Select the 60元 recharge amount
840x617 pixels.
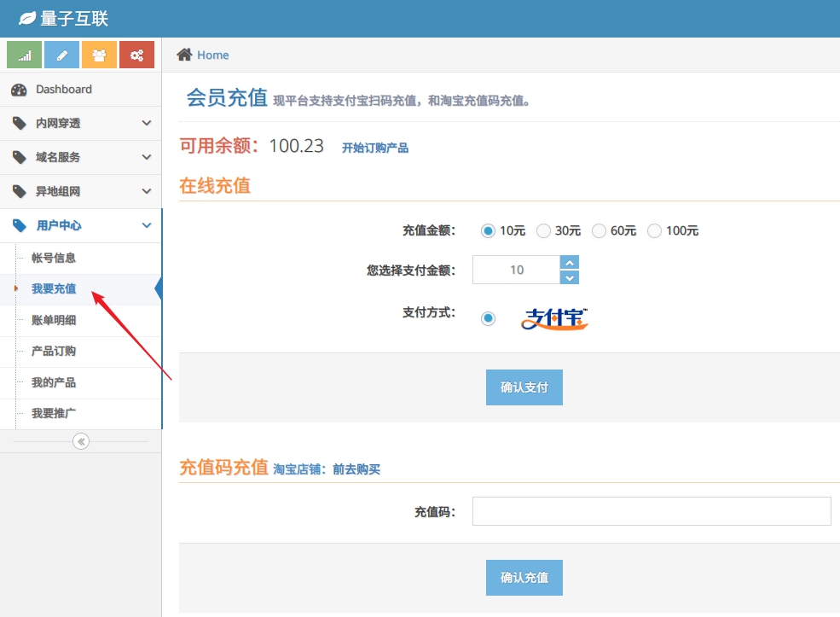599,230
